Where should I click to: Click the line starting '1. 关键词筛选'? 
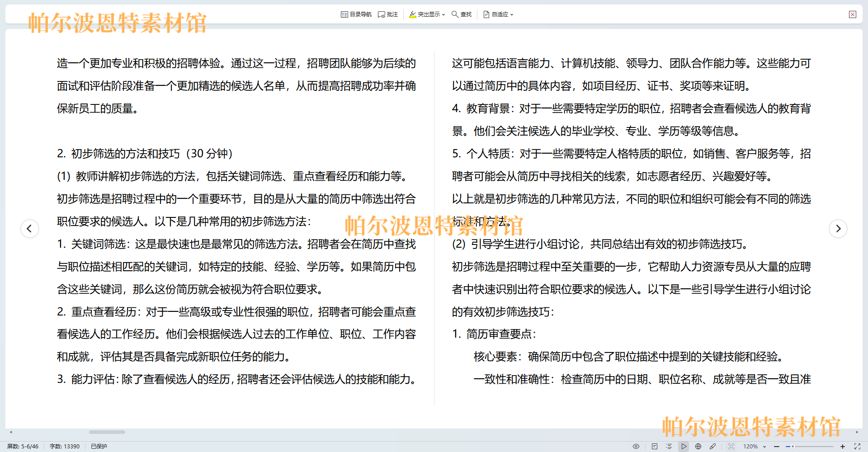(236, 244)
